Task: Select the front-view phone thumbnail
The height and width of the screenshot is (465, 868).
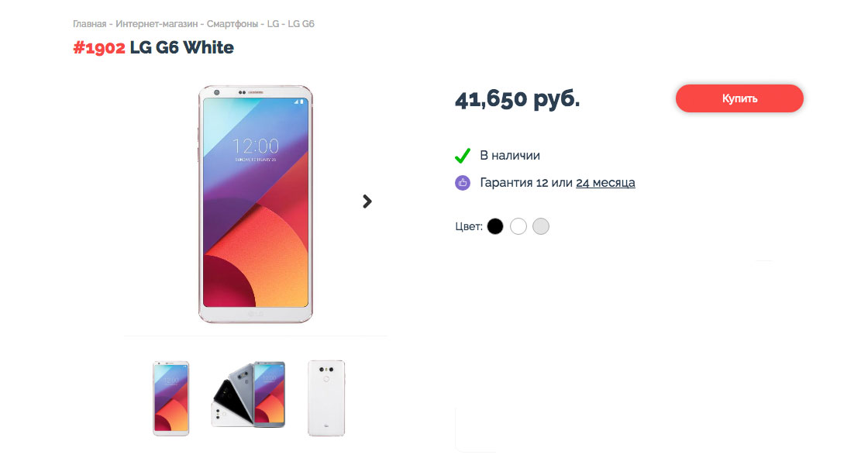Action: coord(171,398)
